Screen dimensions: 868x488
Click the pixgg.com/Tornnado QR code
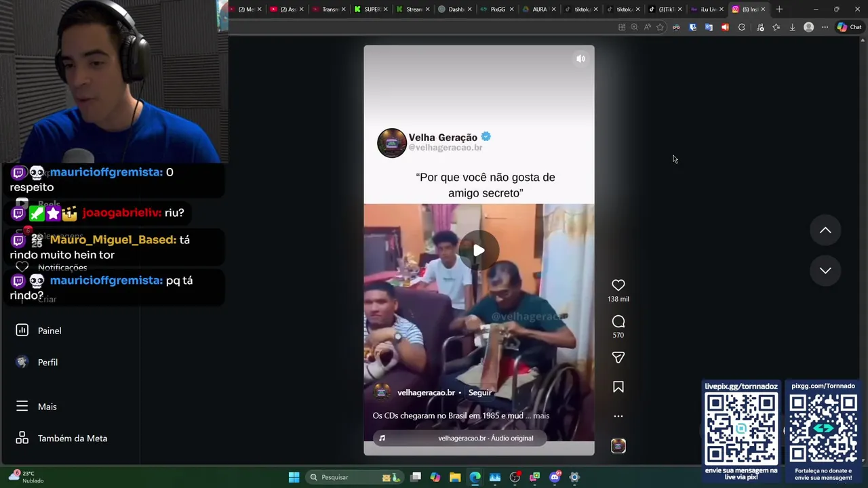pos(823,428)
